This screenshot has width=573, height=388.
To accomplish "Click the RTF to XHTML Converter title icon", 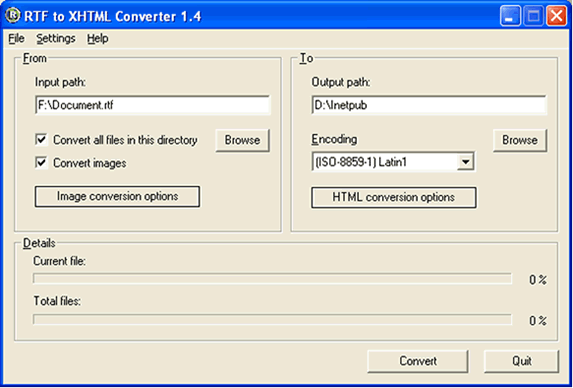I will [x=13, y=15].
